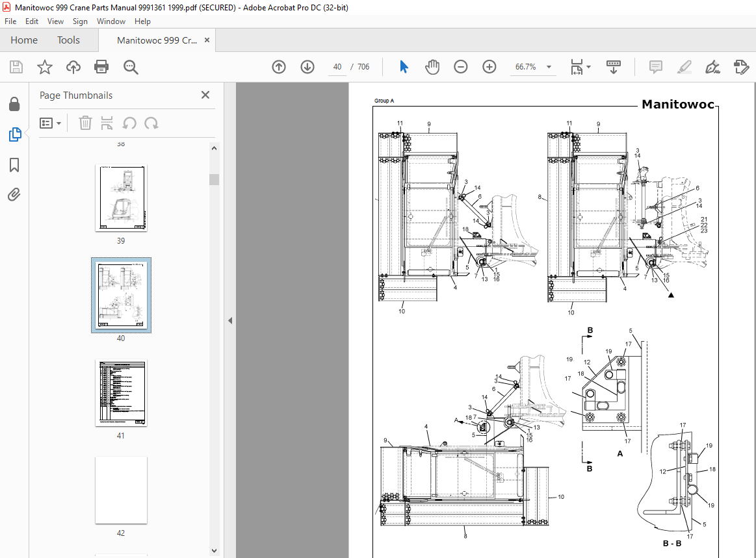Viewport: 756px width, 558px height.
Task: Rotate pages counterclockwise
Action: 129,123
